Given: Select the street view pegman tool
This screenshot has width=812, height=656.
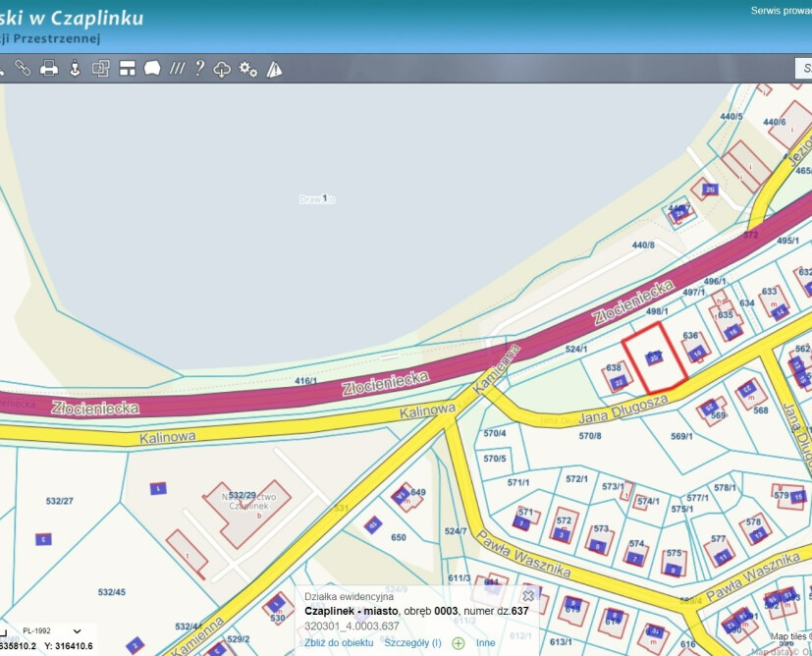Looking at the screenshot, I should click(x=75, y=69).
